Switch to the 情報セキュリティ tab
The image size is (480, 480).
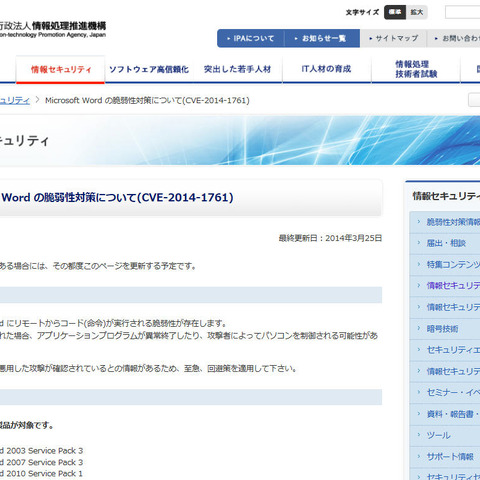pyautogui.click(x=61, y=69)
